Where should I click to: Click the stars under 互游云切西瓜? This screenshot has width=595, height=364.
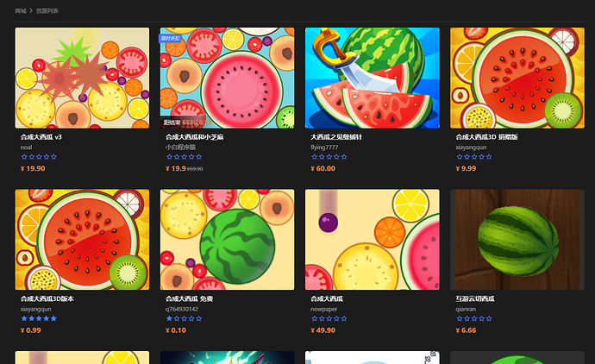click(x=474, y=318)
